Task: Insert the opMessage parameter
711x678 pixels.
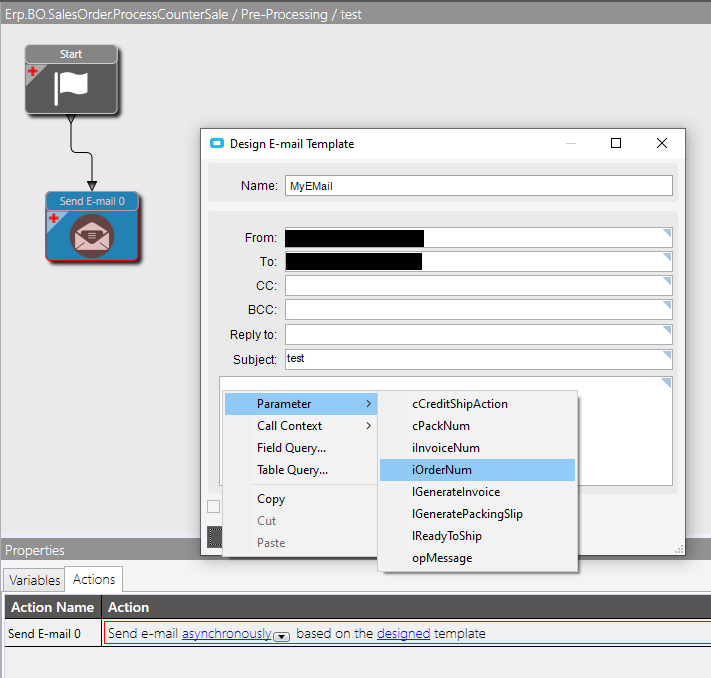Action: [477, 558]
